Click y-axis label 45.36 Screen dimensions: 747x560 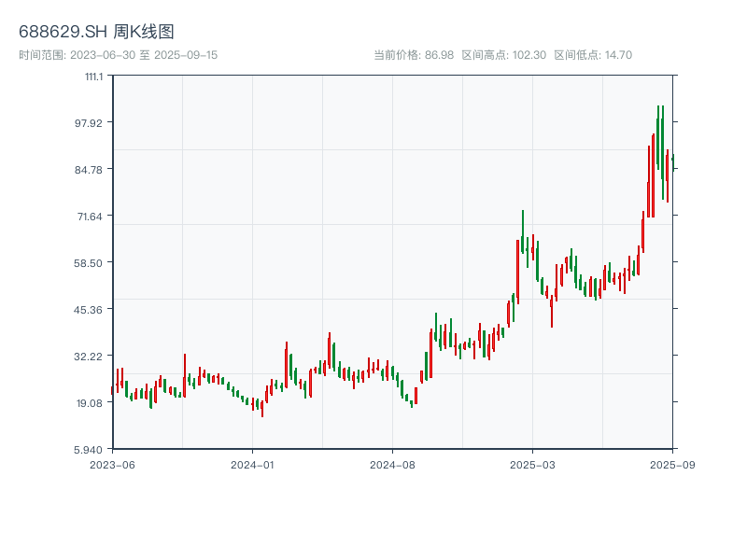[89, 310]
